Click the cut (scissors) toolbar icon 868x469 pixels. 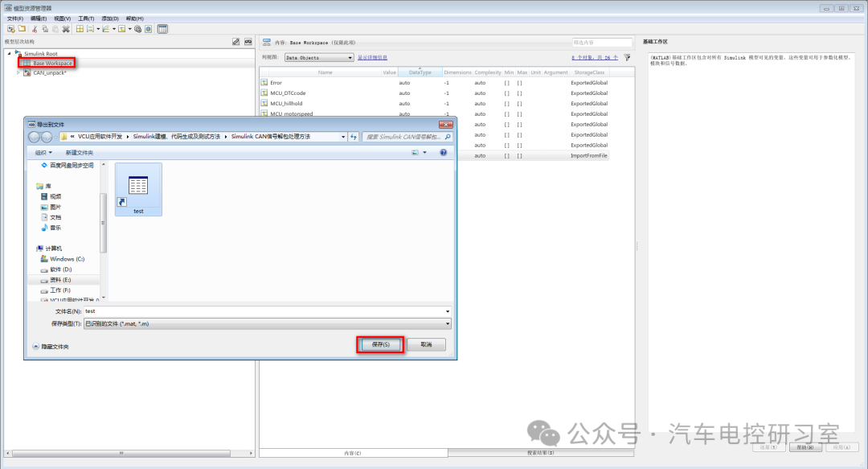coord(35,29)
